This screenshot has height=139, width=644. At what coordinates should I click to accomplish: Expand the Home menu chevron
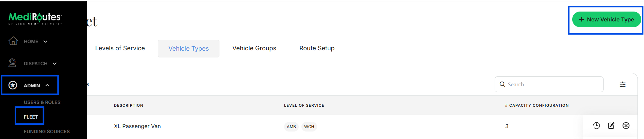tap(46, 41)
